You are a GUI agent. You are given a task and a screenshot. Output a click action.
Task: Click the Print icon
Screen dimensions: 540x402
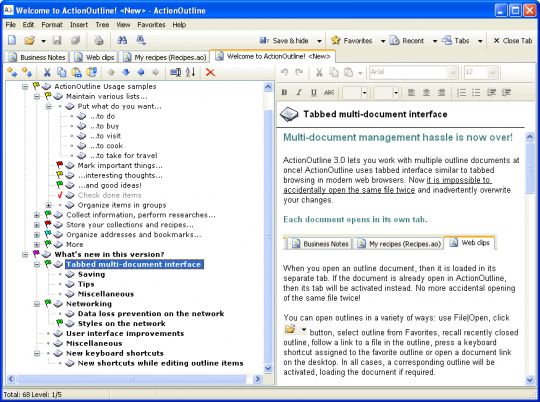99,40
